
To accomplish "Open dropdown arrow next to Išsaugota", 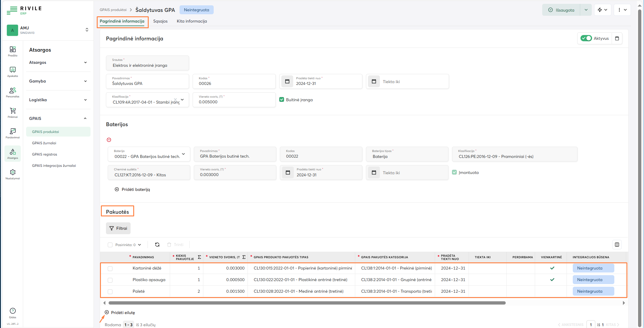I will click(x=586, y=10).
